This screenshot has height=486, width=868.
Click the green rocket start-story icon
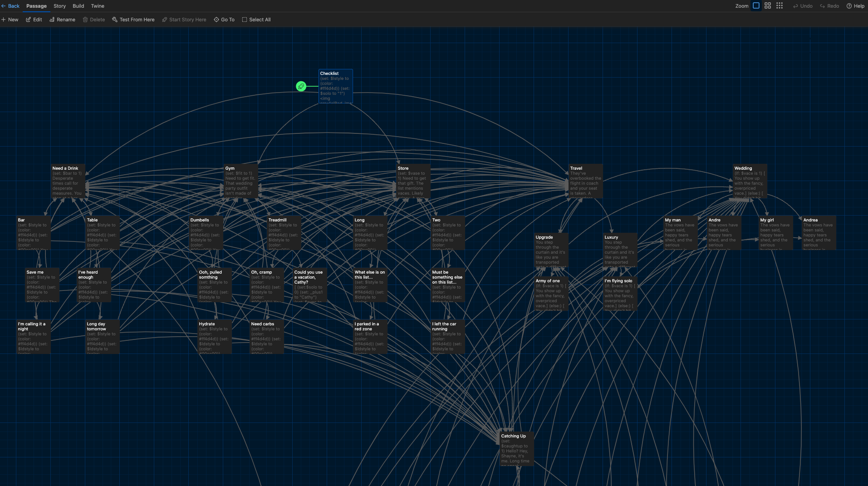(301, 86)
